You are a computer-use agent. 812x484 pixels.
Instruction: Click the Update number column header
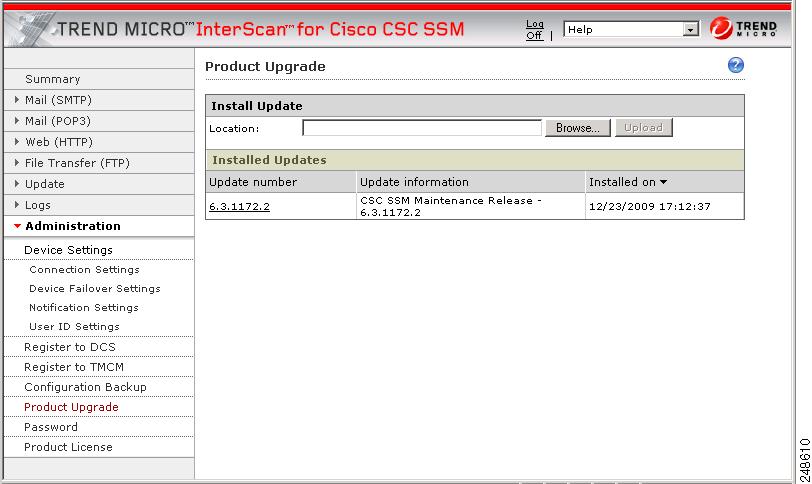253,182
